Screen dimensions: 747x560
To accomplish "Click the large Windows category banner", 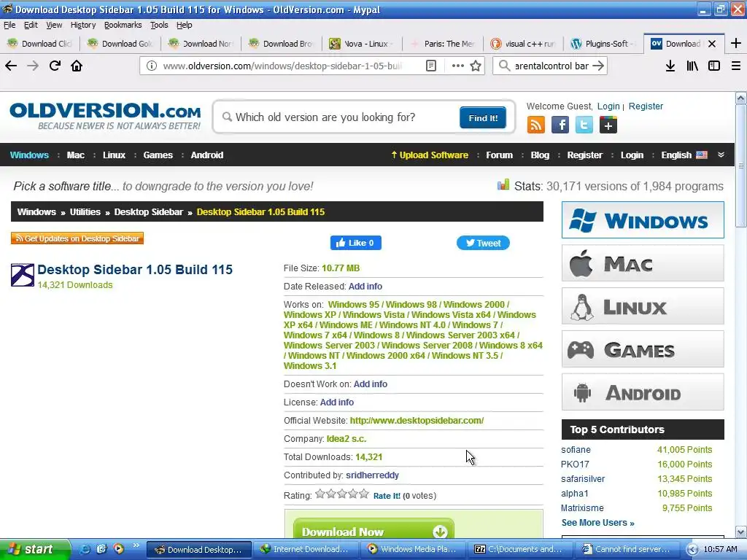I will (x=643, y=220).
